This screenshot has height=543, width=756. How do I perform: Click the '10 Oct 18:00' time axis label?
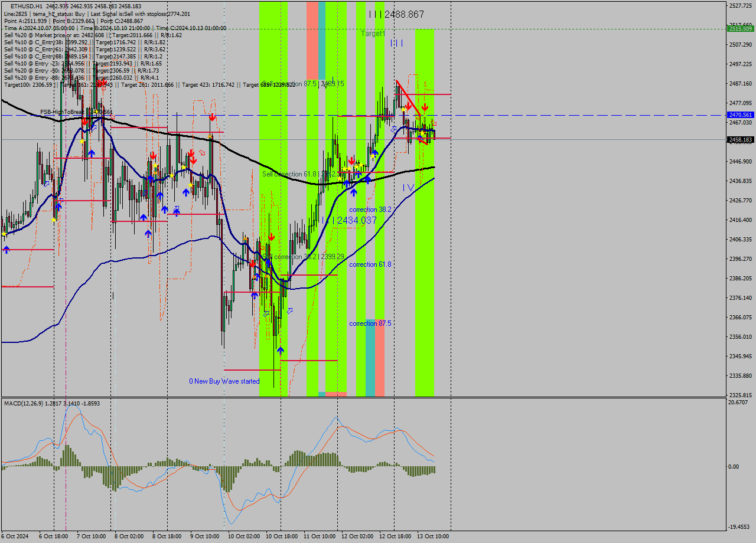(281, 537)
